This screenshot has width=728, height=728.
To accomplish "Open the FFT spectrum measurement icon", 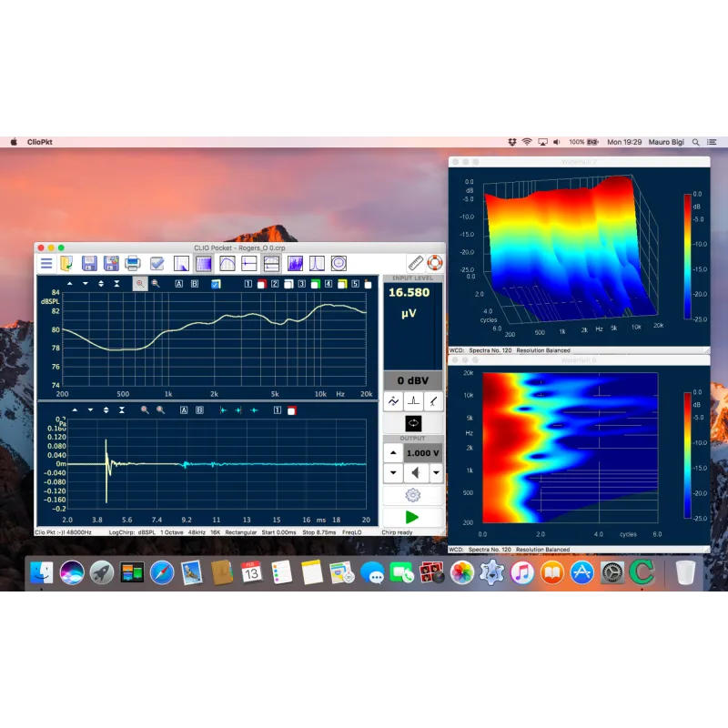I will tap(181, 264).
